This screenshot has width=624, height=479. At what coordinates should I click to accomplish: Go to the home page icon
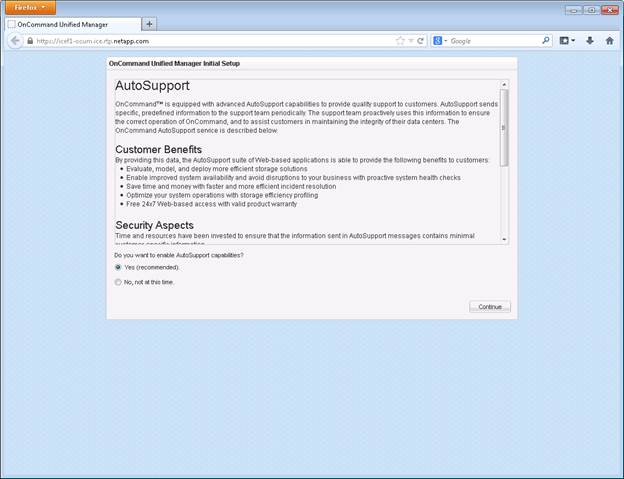(x=609, y=41)
